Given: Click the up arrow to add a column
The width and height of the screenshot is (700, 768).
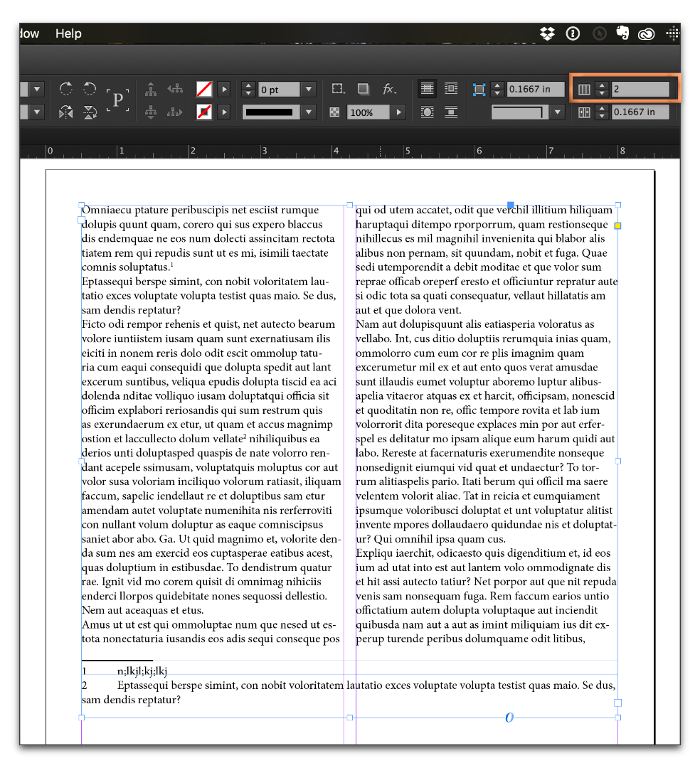Looking at the screenshot, I should tap(602, 85).
